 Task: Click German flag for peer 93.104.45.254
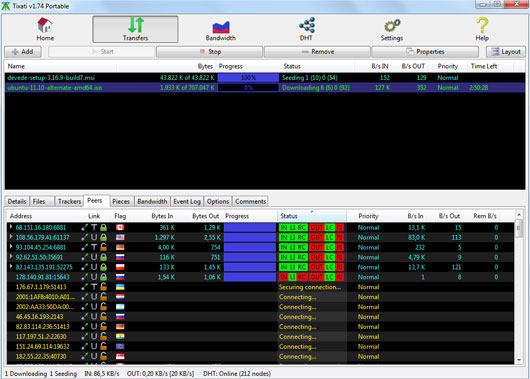(120, 247)
